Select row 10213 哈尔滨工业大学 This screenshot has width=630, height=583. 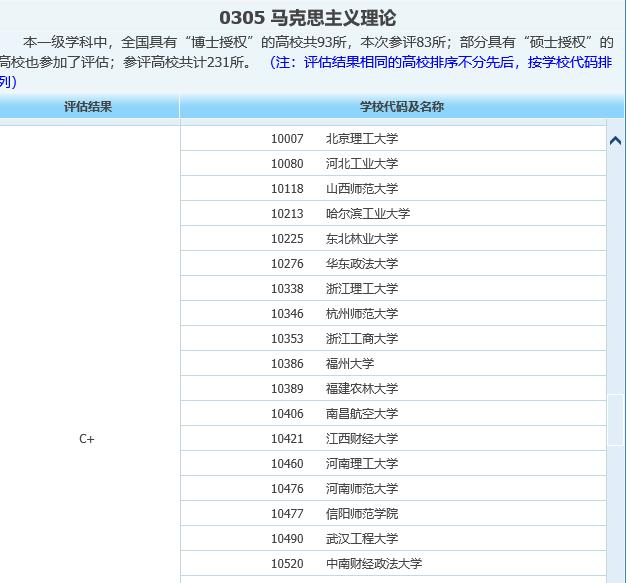point(393,213)
